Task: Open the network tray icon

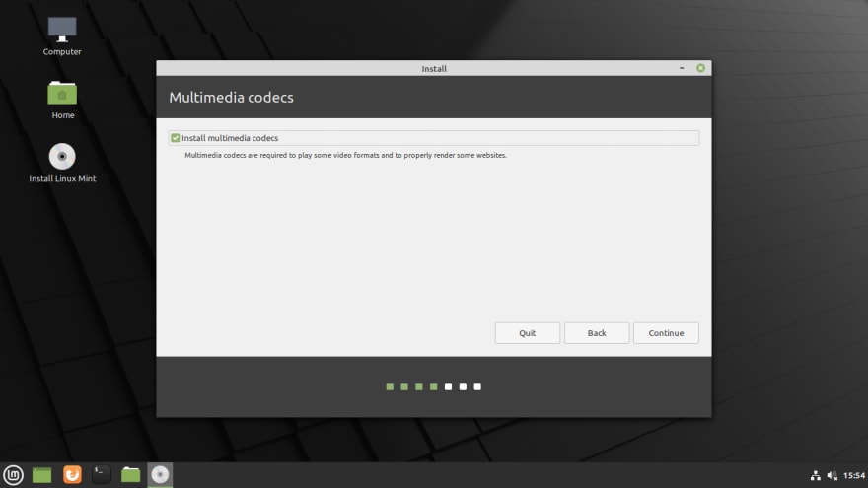Action: click(816, 475)
